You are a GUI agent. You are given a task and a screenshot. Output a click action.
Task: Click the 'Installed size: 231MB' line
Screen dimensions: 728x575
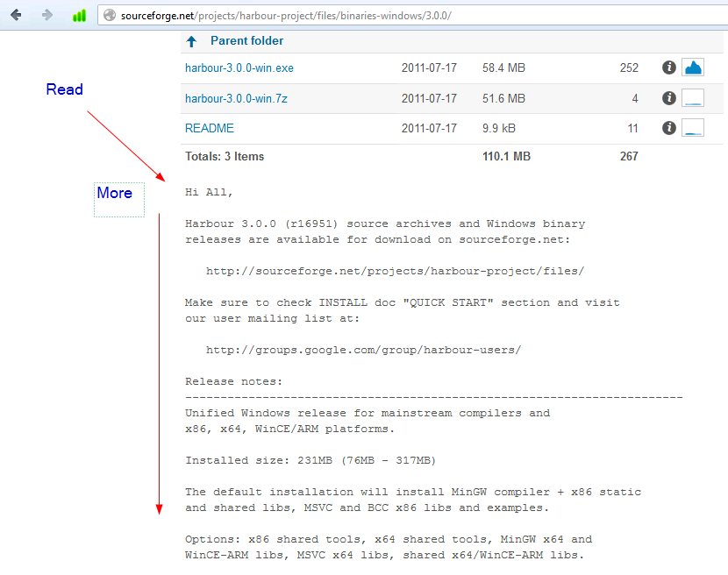click(x=310, y=460)
